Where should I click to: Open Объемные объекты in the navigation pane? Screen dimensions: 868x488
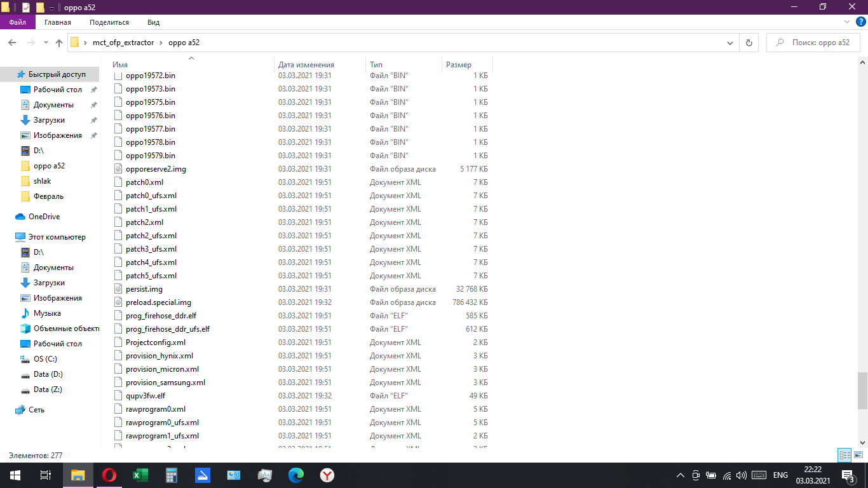[66, 329]
